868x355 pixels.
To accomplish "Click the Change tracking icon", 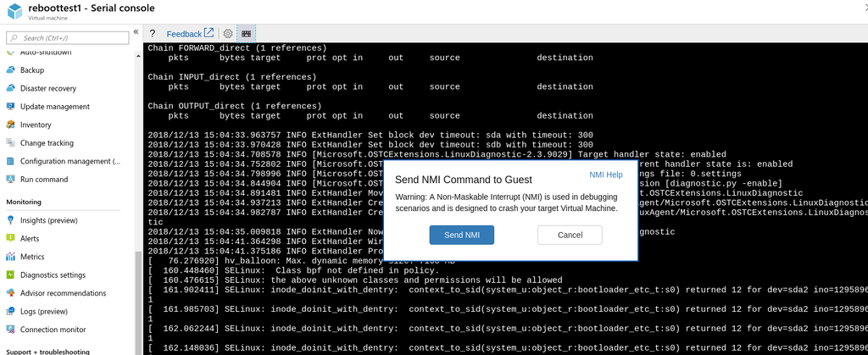I will tap(10, 143).
